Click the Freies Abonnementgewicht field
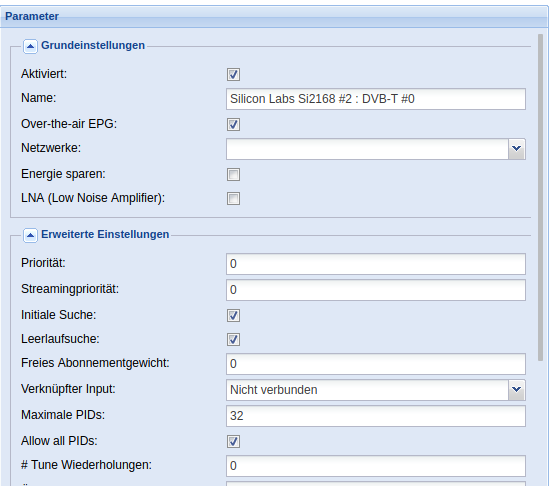Viewport: 553px width, 486px height. [x=376, y=364]
